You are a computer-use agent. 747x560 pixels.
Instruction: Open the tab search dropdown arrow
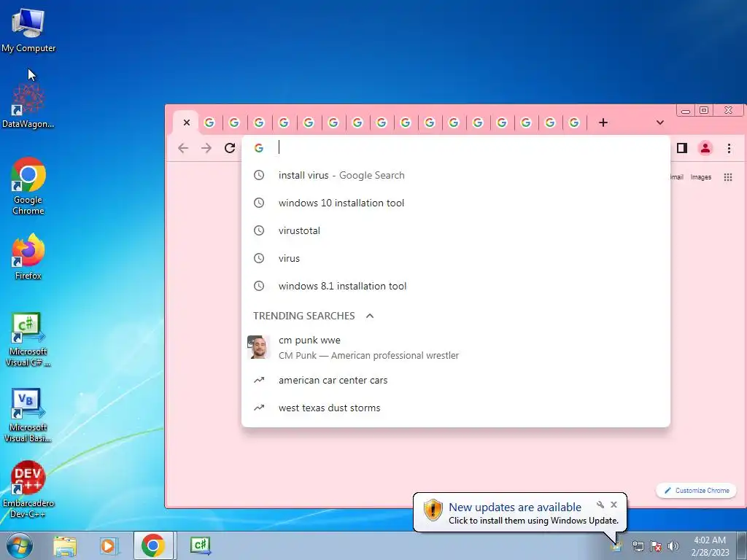659,122
